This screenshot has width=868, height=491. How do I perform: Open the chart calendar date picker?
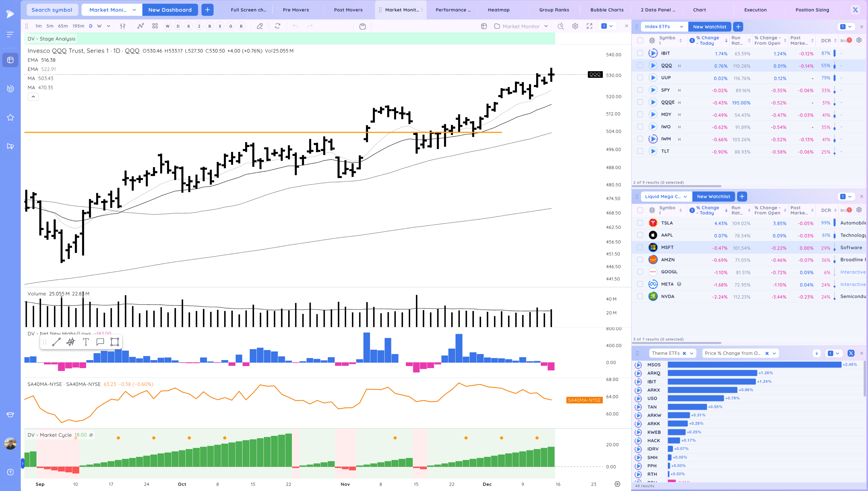[362, 26]
